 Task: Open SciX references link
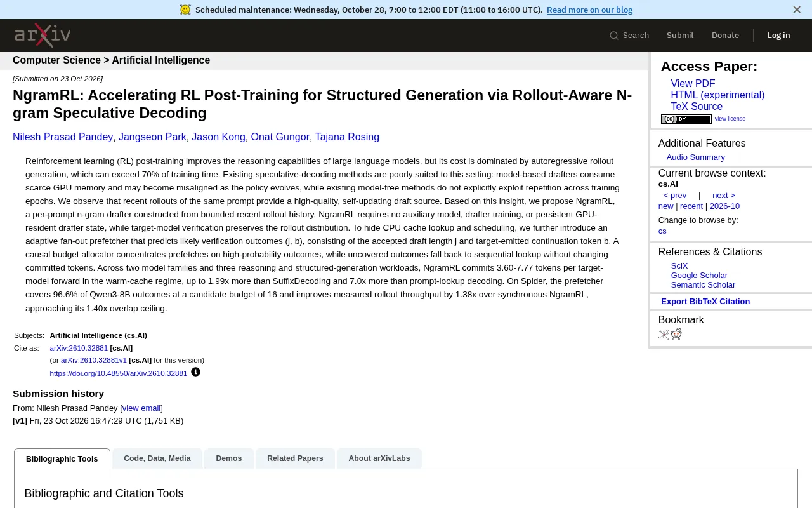click(x=679, y=266)
